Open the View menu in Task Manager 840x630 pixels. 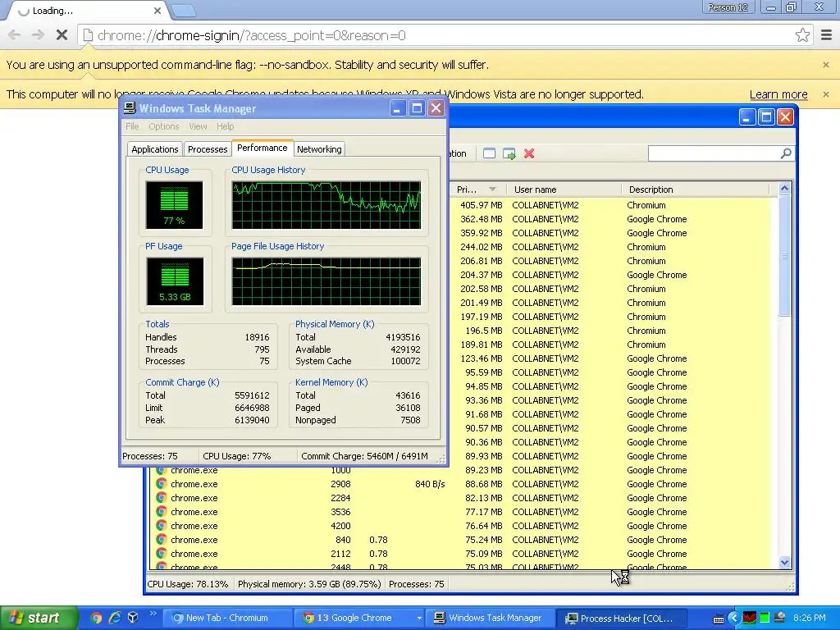coord(198,126)
